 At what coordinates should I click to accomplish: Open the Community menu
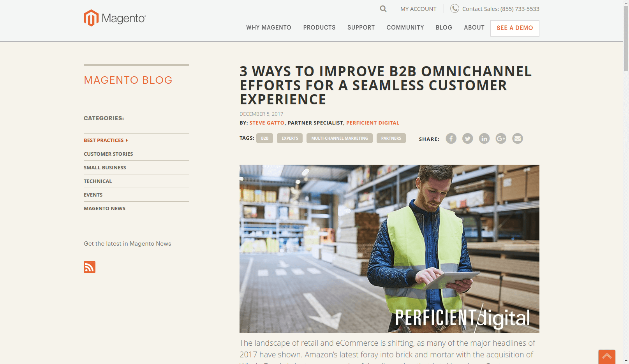point(405,28)
